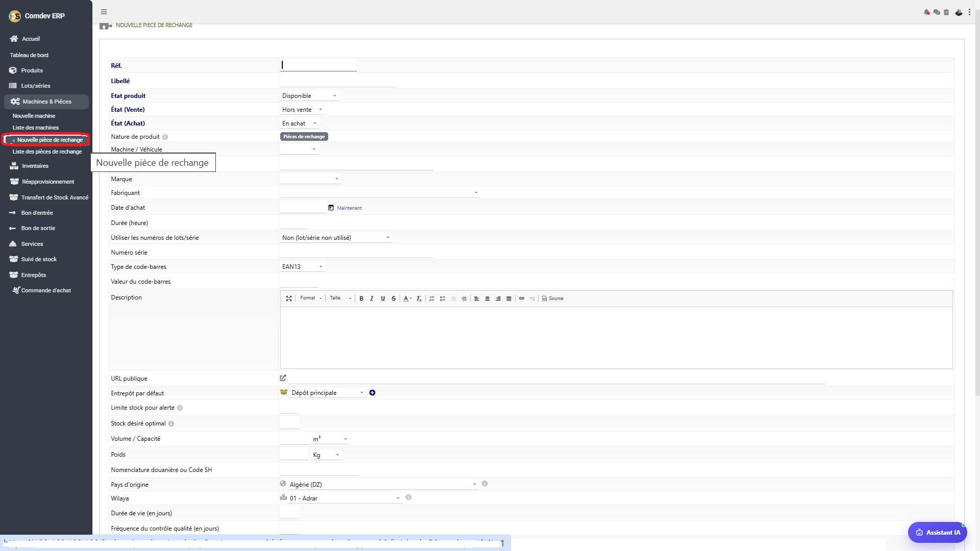Apply underline formatting in the Description editor

click(383, 298)
